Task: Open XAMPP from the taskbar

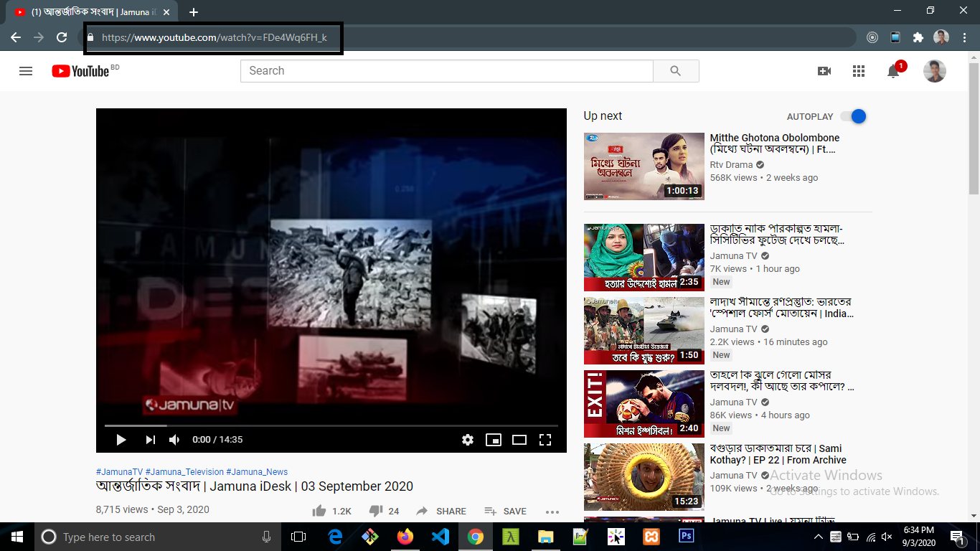Action: 651,537
